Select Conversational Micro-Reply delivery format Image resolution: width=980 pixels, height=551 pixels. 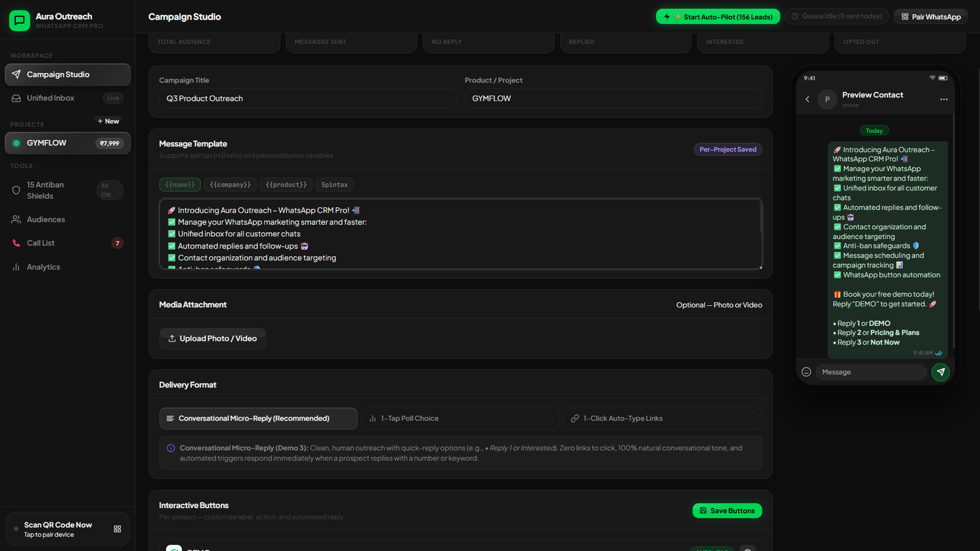258,419
